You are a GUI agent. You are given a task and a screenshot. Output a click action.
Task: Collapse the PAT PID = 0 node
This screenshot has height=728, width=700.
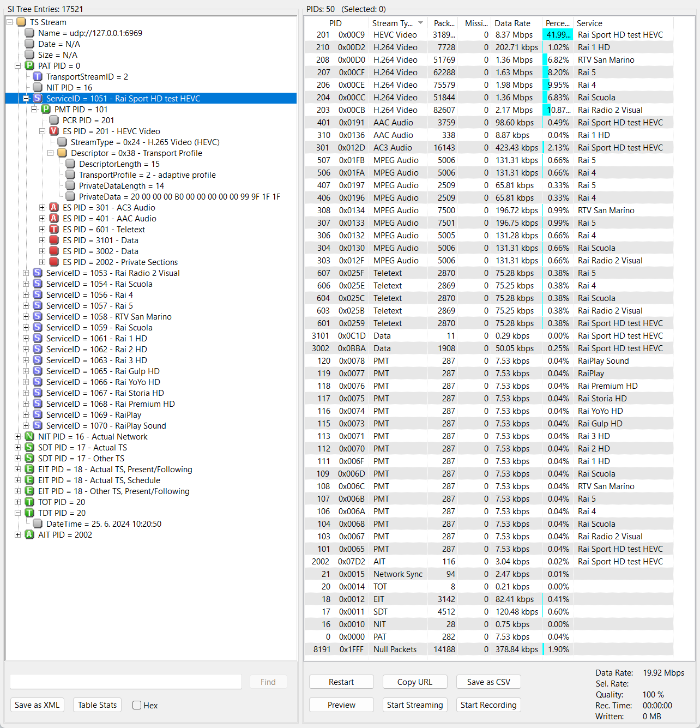click(17, 66)
